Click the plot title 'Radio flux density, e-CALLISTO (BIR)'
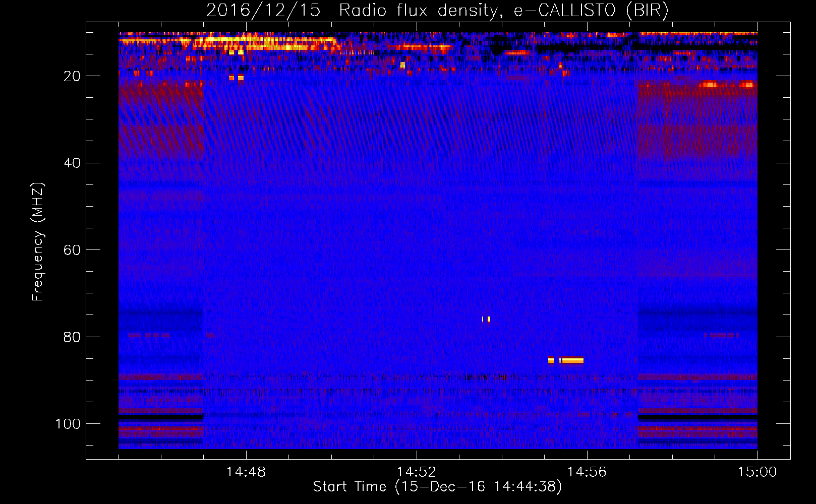Viewport: 816px width, 504px height. 503,11
